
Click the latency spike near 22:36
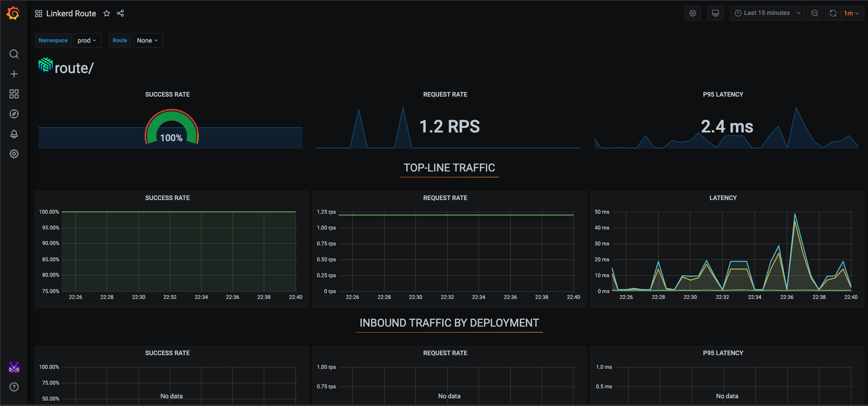point(795,215)
